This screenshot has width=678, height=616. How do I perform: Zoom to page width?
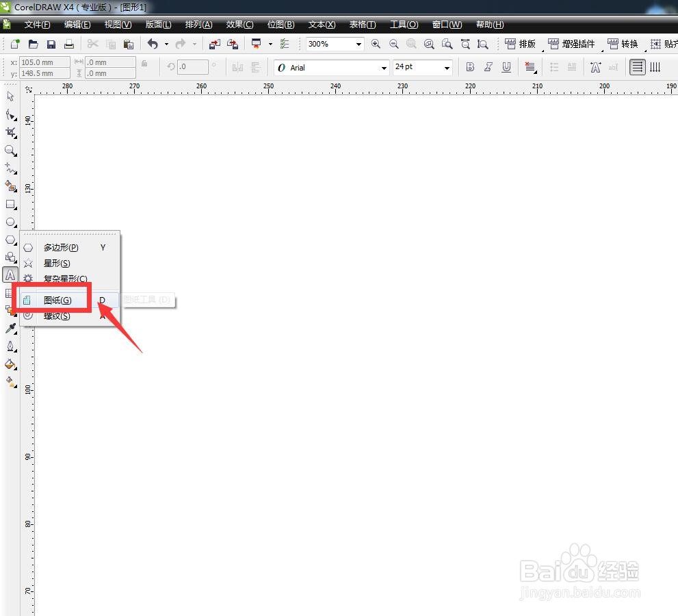pos(465,44)
